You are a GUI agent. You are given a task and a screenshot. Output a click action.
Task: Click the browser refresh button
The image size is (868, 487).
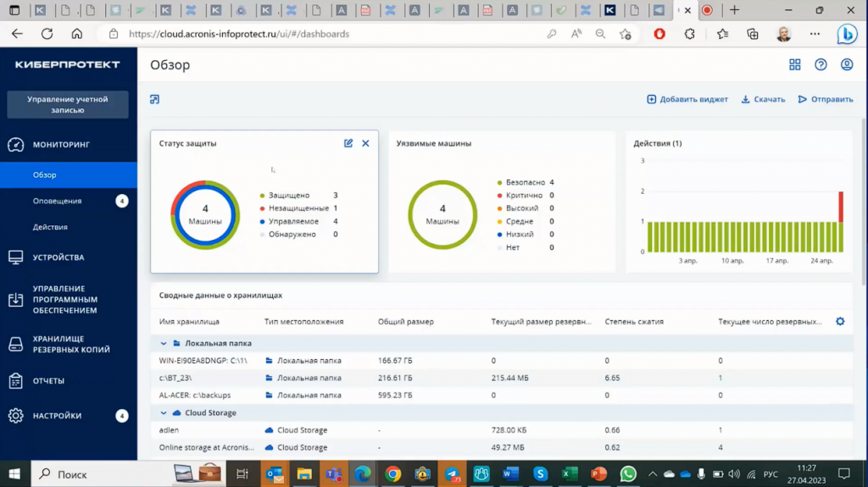[47, 34]
